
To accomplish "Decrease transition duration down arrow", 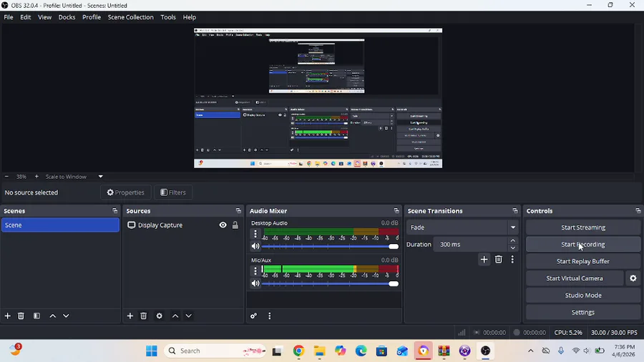I will coord(513,248).
